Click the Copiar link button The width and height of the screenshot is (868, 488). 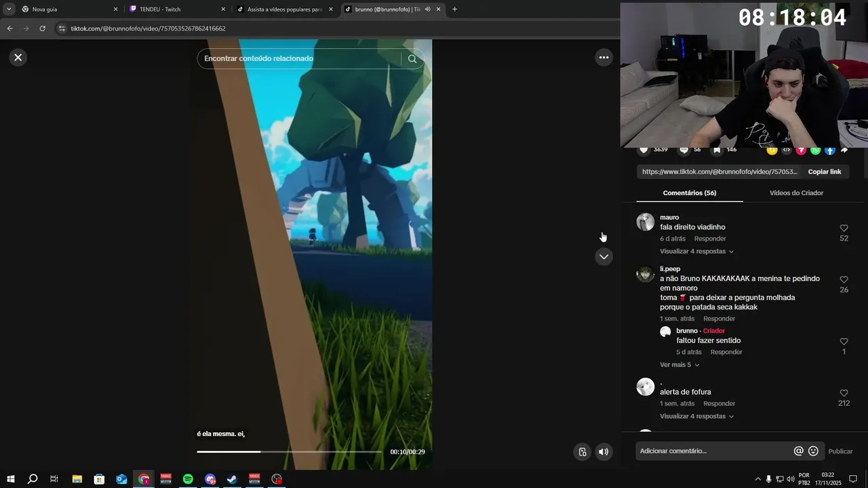(x=825, y=172)
